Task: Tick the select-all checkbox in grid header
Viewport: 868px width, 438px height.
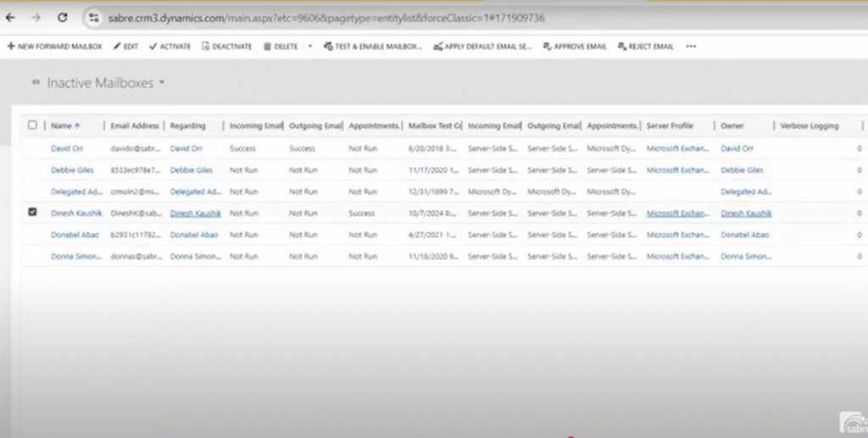Action: click(x=32, y=125)
